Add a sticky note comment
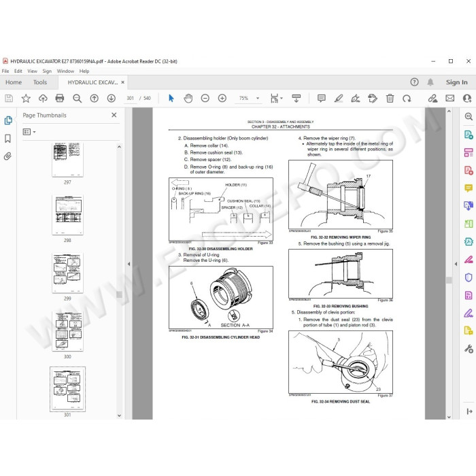 click(x=322, y=99)
